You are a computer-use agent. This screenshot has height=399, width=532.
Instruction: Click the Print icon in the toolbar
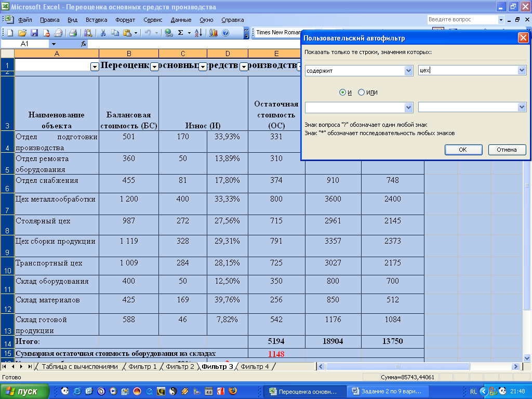coord(73,33)
